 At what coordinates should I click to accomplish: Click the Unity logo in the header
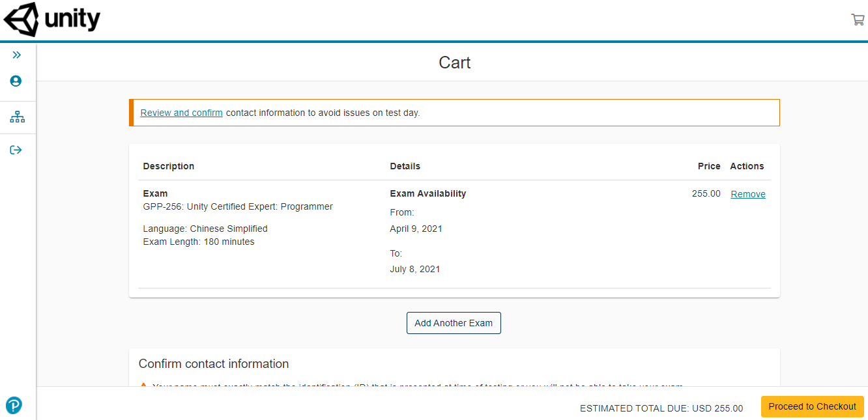coord(52,20)
